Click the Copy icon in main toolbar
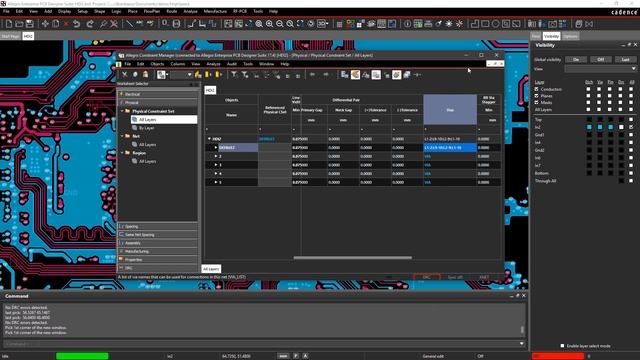This screenshot has width=640, height=360. coord(56,24)
